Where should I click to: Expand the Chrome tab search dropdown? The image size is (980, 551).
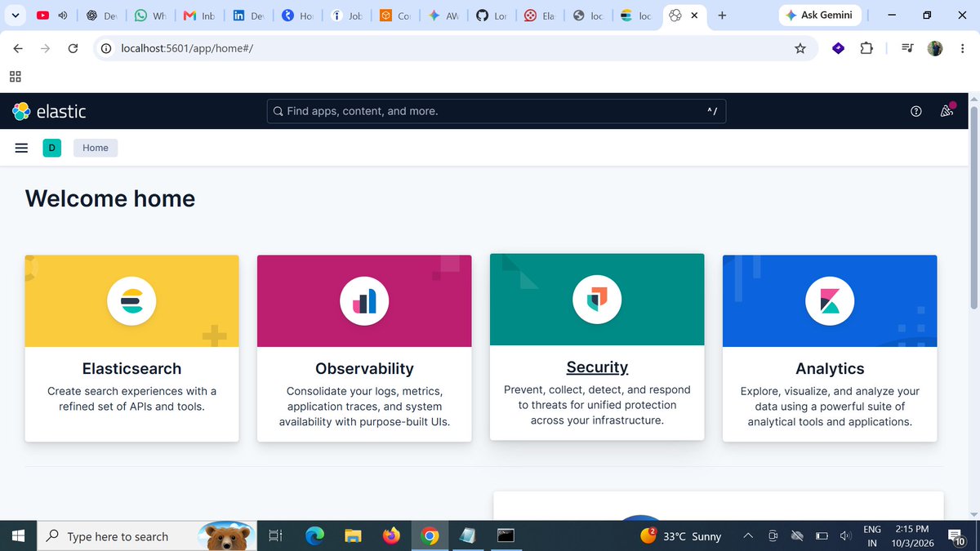pyautogui.click(x=16, y=16)
